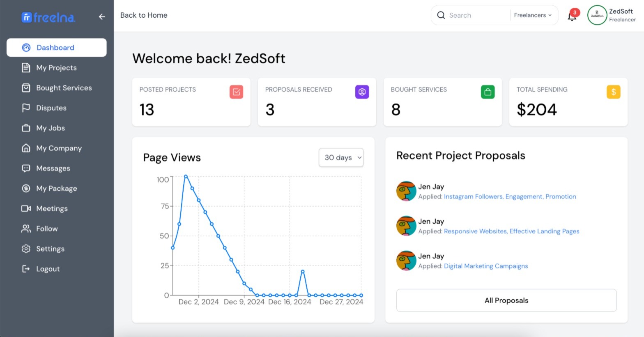Expand the Freelancers search category dropdown
Viewport: 644px width, 337px height.
click(533, 15)
